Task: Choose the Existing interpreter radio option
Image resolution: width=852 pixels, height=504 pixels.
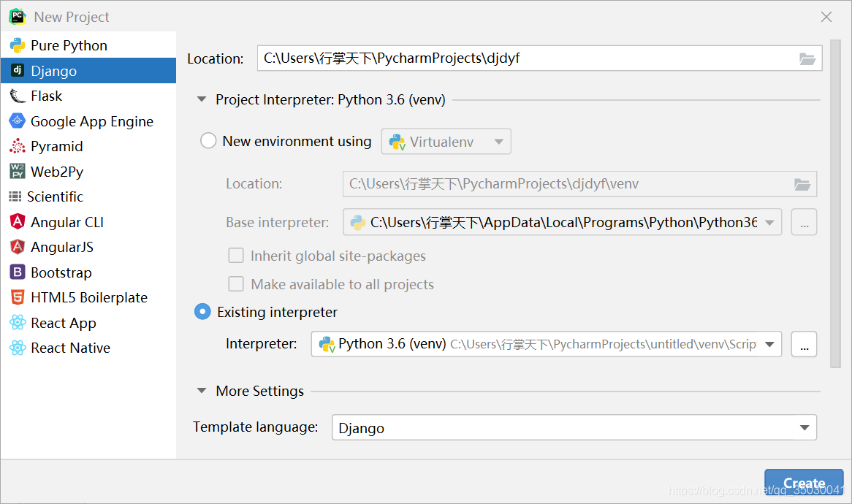Action: click(x=202, y=312)
